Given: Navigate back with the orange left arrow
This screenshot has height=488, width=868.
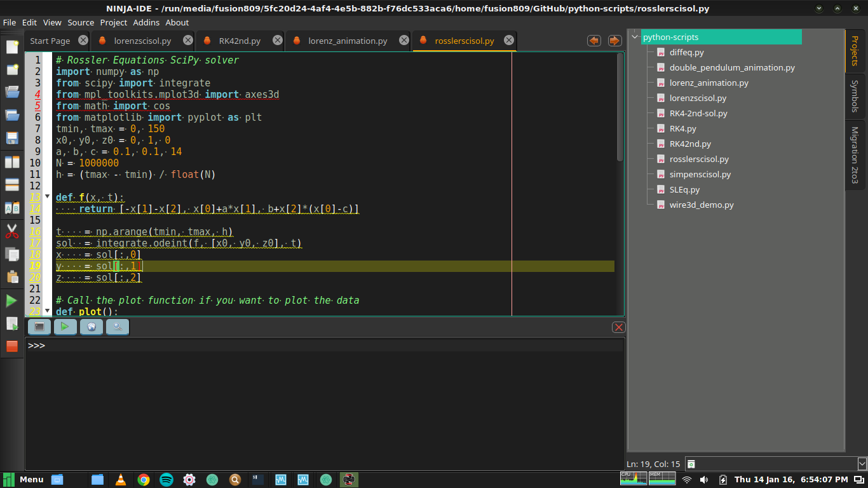Looking at the screenshot, I should click(x=594, y=41).
